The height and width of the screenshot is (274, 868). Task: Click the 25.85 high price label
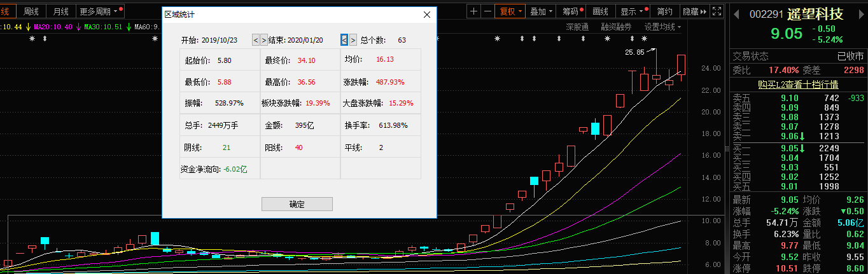click(x=634, y=52)
